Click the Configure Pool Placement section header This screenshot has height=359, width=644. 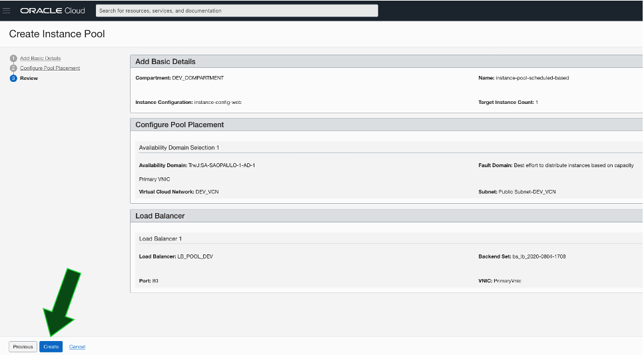point(179,125)
